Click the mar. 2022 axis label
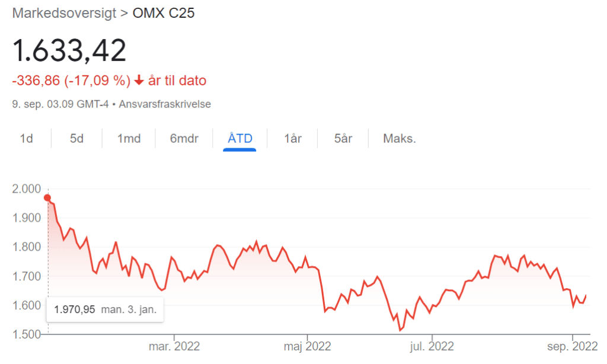 pyautogui.click(x=174, y=346)
